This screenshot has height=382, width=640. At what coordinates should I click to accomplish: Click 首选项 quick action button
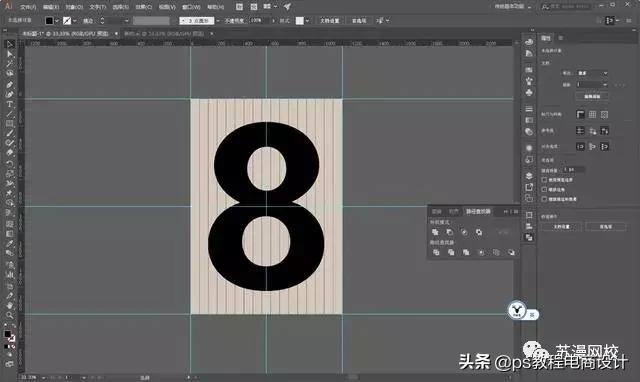606,227
